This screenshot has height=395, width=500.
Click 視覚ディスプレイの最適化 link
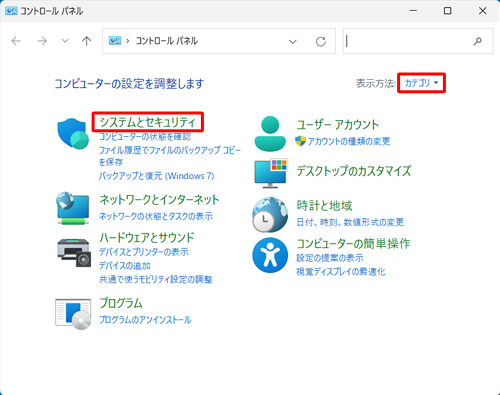point(341,272)
